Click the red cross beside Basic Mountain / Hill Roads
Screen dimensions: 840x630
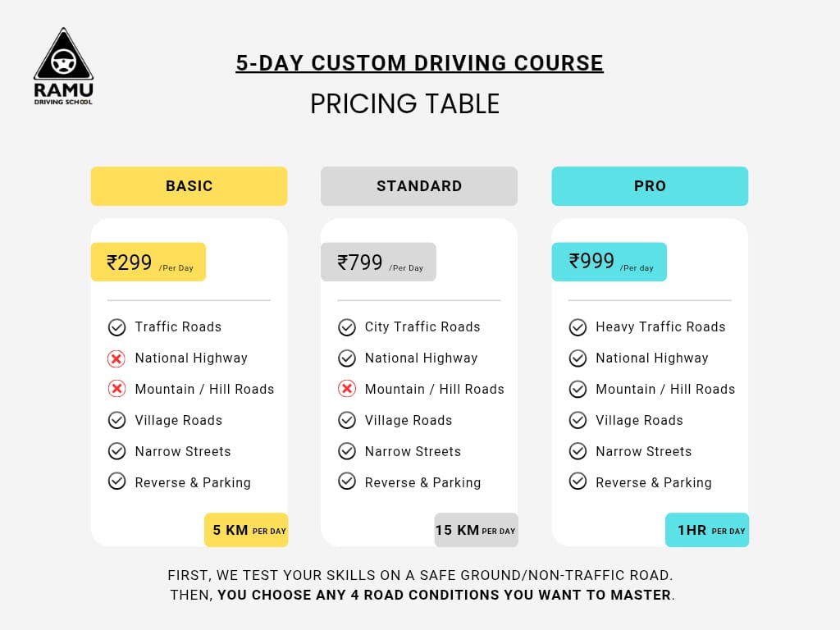116,390
